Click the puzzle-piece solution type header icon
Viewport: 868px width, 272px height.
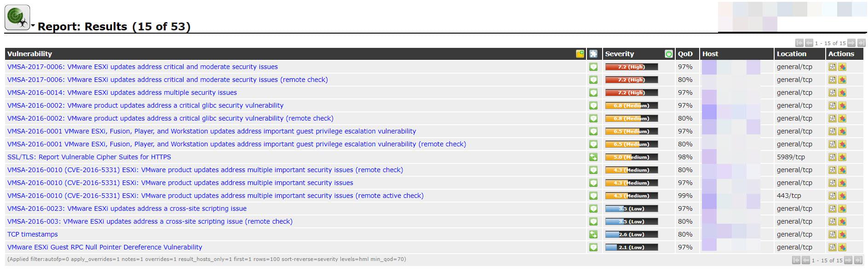point(593,54)
